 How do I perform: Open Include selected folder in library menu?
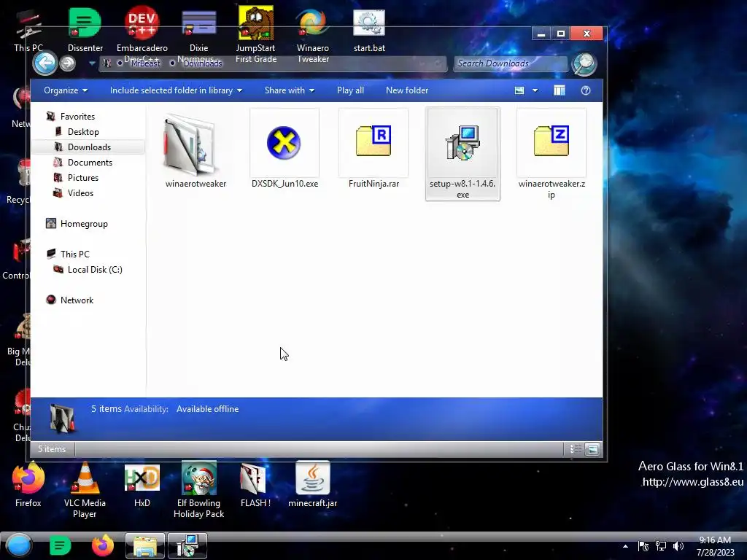click(x=176, y=90)
